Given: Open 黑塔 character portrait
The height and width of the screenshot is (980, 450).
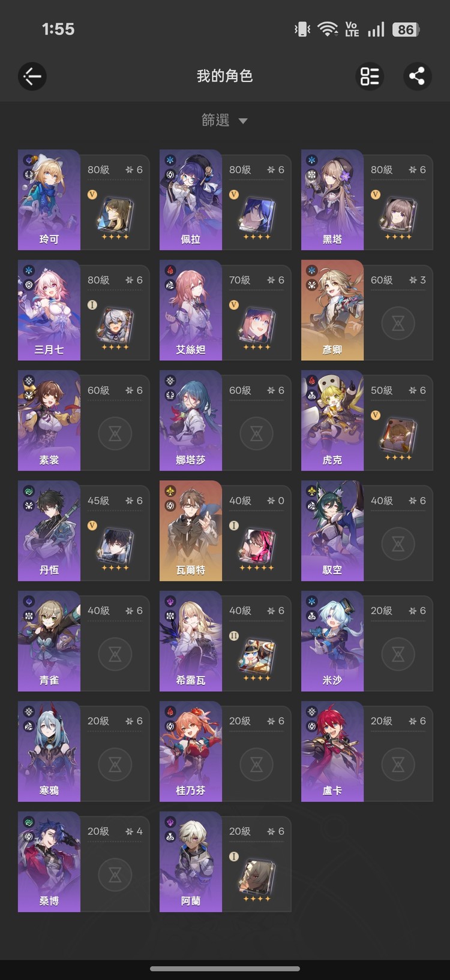Looking at the screenshot, I should click(332, 200).
